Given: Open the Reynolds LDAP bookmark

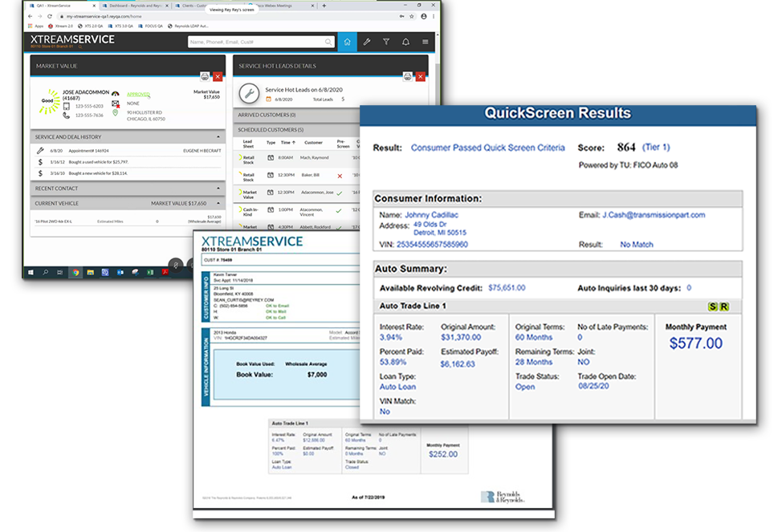Looking at the screenshot, I should pos(188,26).
